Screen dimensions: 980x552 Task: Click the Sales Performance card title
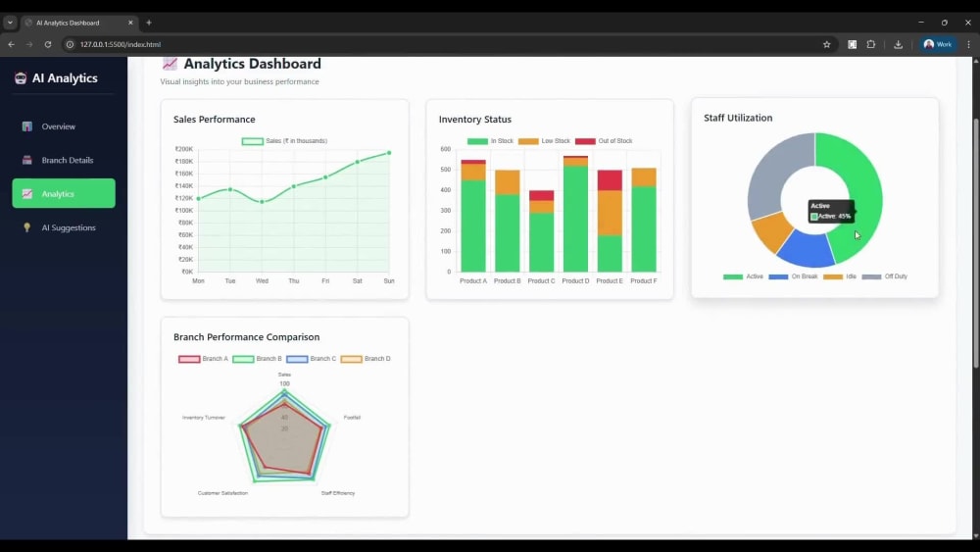pyautogui.click(x=215, y=120)
